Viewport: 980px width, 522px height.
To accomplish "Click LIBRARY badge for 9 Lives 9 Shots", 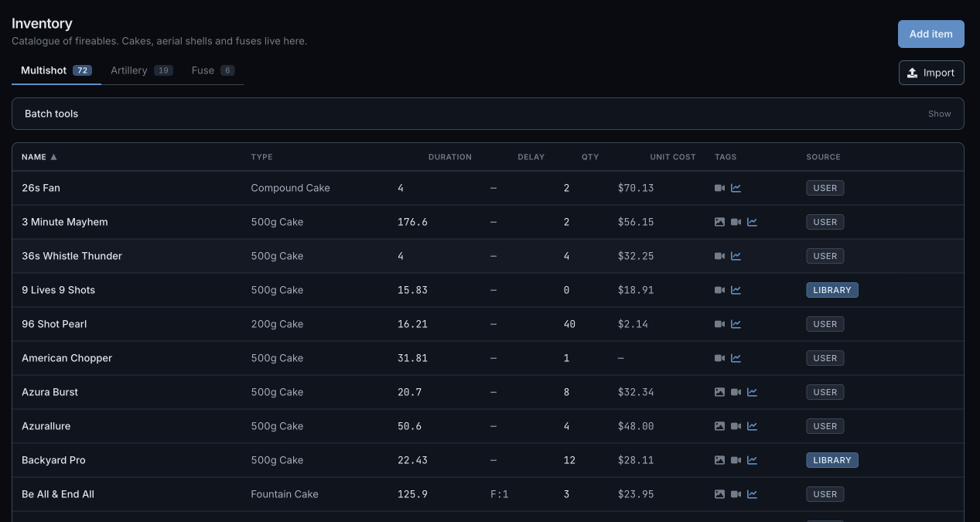I will point(832,290).
